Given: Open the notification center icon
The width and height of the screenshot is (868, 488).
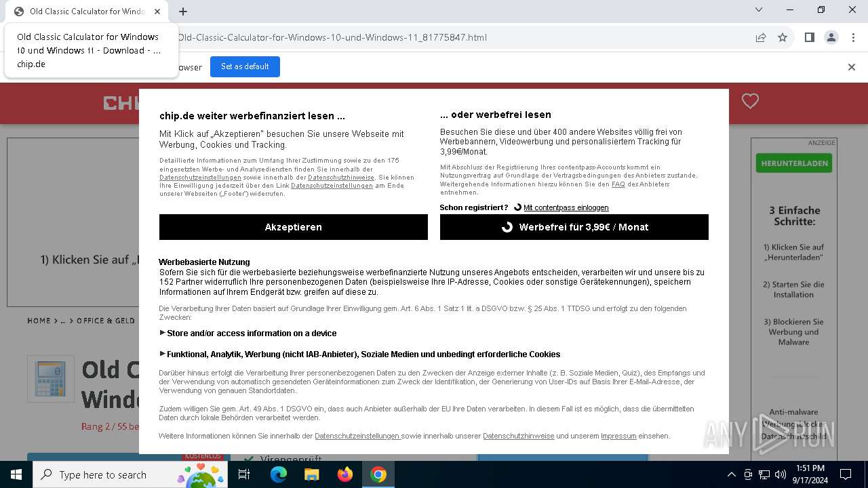Looking at the screenshot, I should tap(846, 474).
